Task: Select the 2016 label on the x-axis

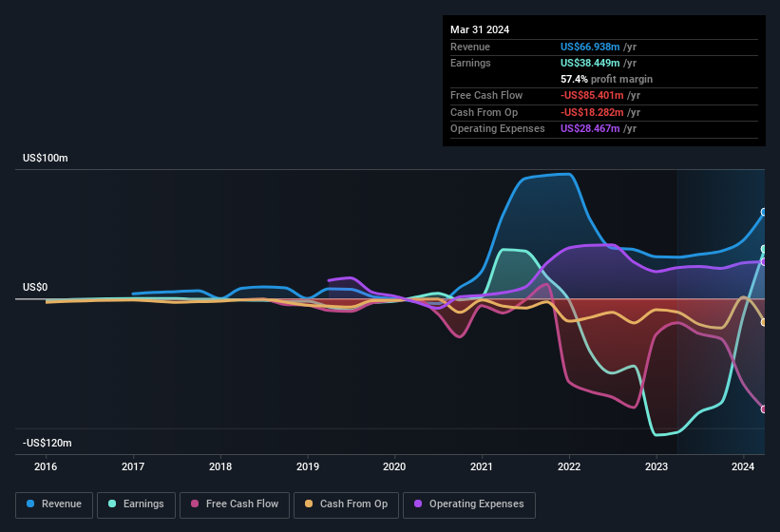Action: (x=46, y=466)
